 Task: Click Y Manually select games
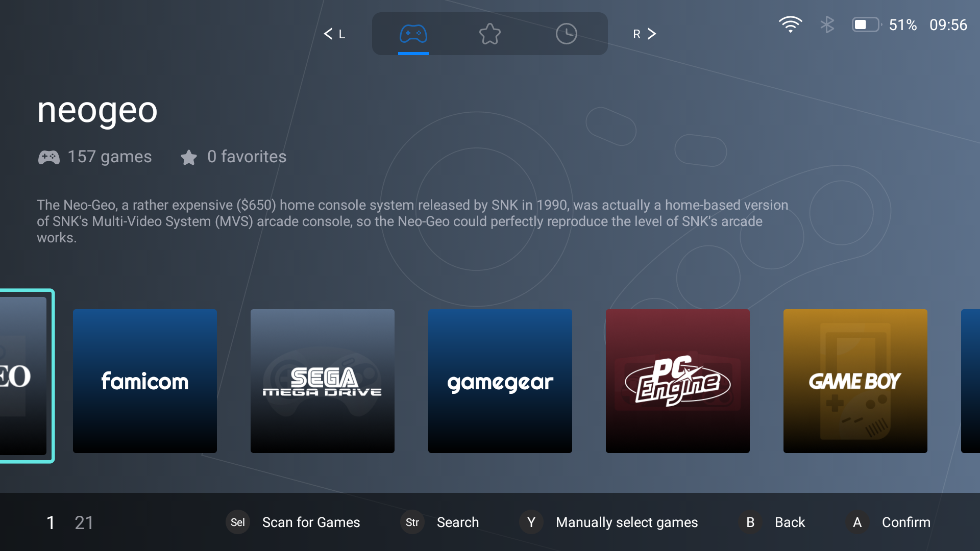[609, 522]
